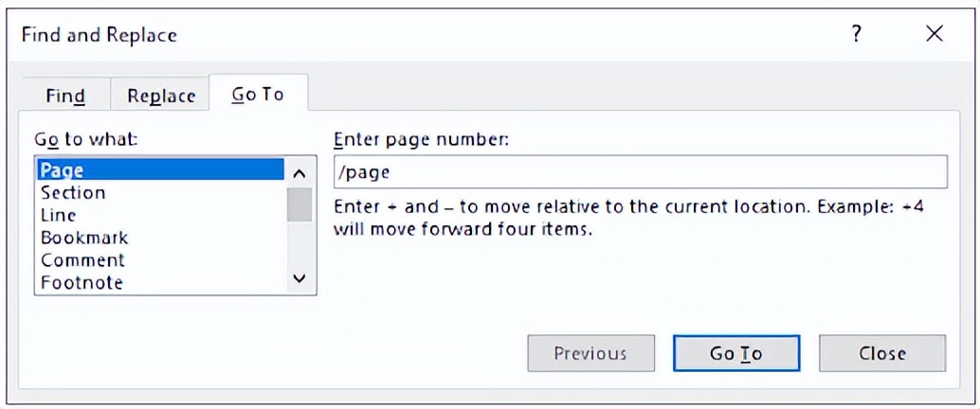The width and height of the screenshot is (980, 409).
Task: Click the scrollbar track below the thumb
Action: pyautogui.click(x=299, y=244)
